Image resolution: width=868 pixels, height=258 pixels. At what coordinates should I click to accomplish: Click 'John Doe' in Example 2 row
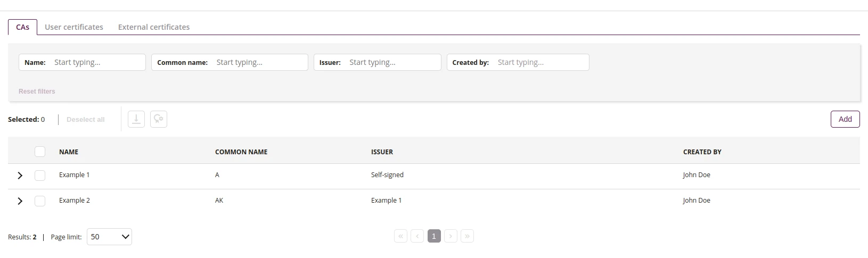click(697, 201)
